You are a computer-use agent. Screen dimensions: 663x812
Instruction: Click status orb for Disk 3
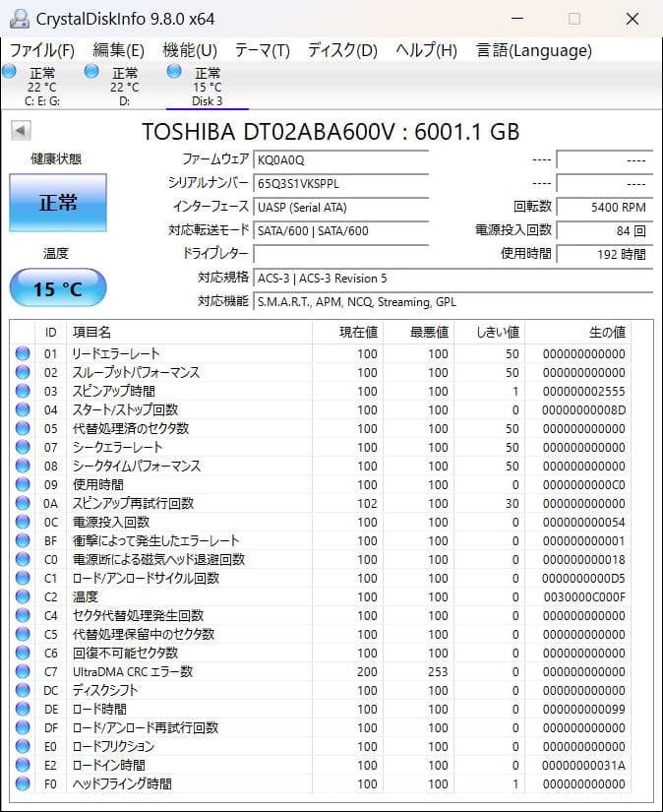tap(174, 71)
